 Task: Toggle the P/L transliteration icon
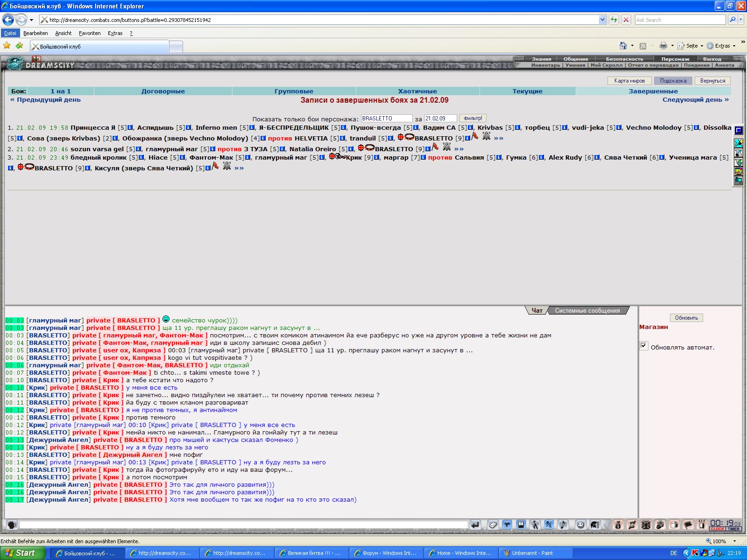point(549,525)
